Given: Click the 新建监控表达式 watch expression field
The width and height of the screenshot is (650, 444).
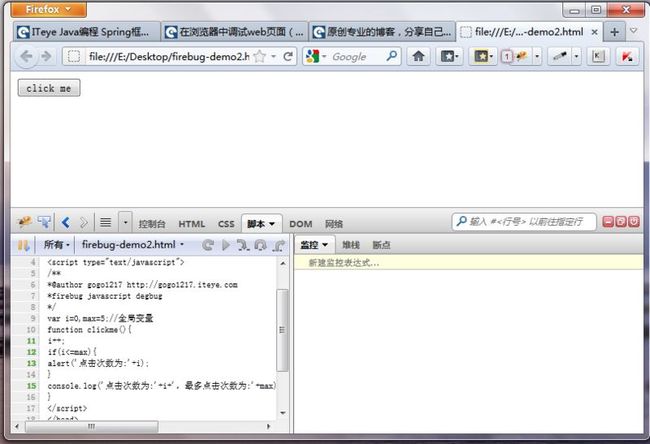Looking at the screenshot, I should click(468, 262).
